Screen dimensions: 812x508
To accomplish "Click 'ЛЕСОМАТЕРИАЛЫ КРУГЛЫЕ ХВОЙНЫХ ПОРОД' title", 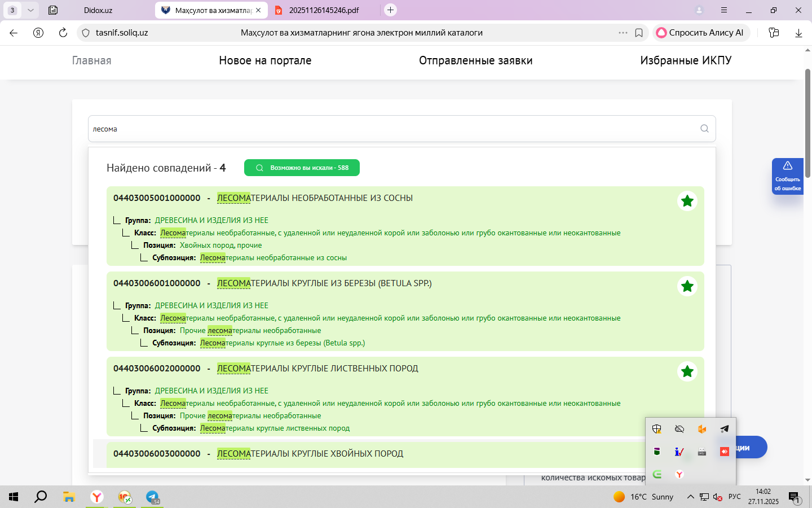I will pos(310,454).
